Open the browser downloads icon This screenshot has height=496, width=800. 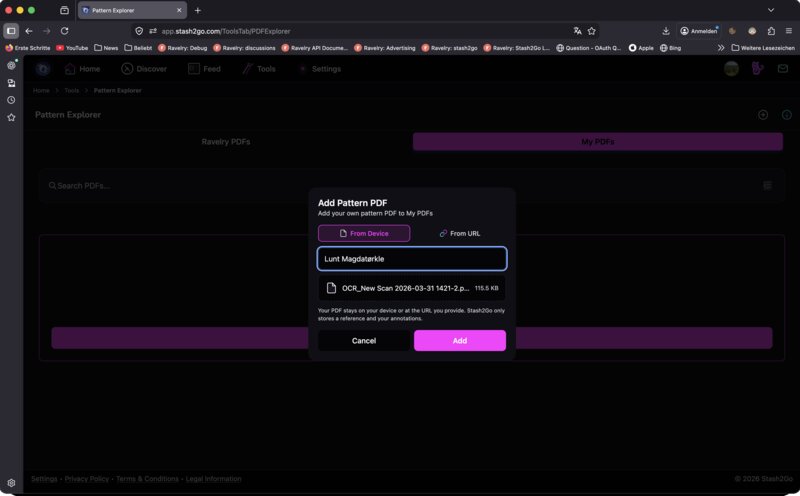pos(666,31)
